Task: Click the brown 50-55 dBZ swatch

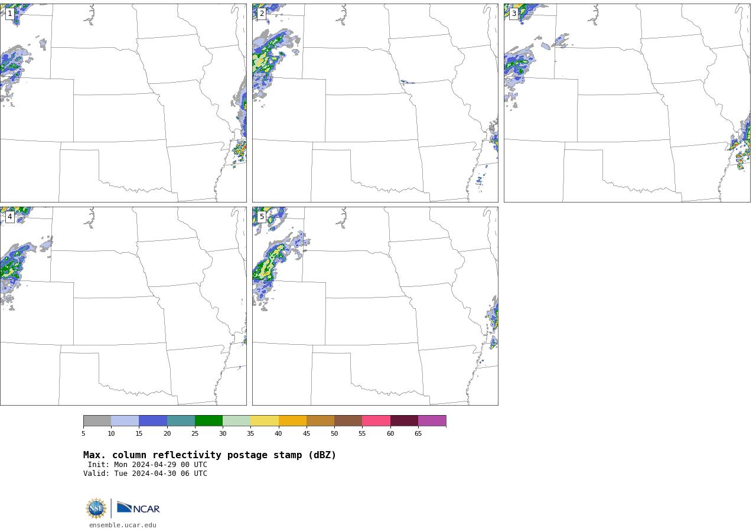Action: (348, 421)
